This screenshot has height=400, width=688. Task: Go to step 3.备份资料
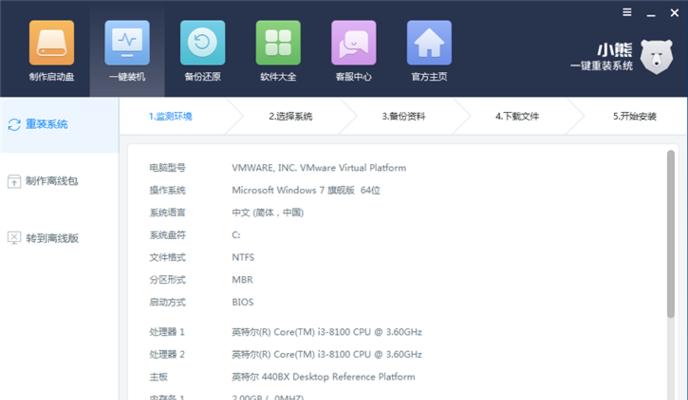(404, 116)
